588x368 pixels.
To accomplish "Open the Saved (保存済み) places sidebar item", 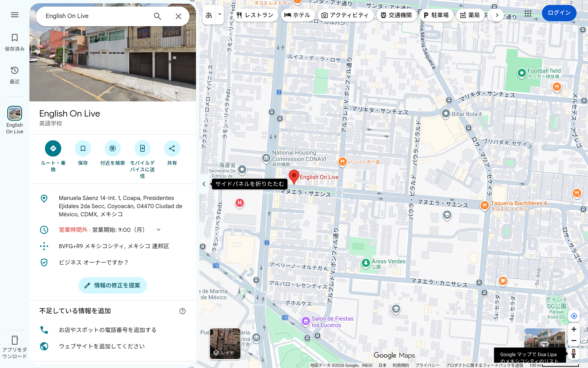I will click(x=14, y=42).
